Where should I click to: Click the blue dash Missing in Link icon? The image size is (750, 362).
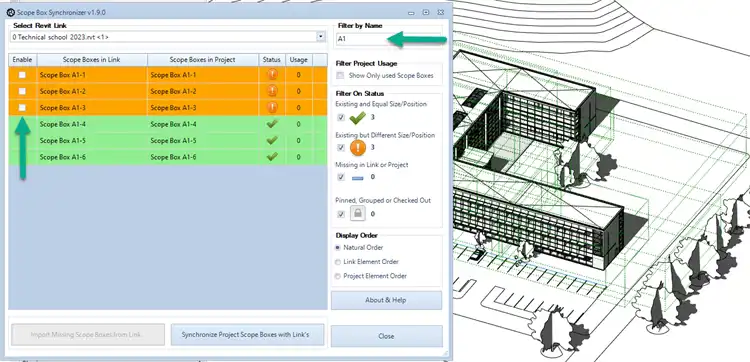(x=357, y=177)
